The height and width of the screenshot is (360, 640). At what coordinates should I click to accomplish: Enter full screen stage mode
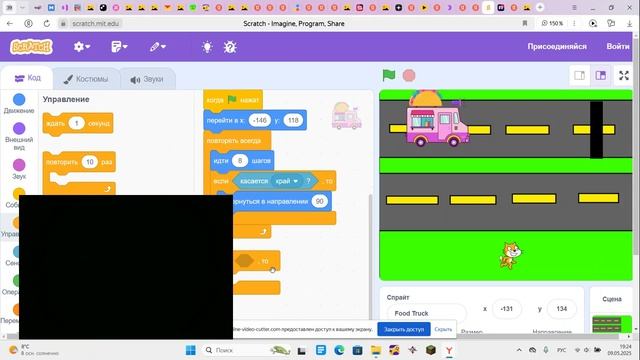624,75
